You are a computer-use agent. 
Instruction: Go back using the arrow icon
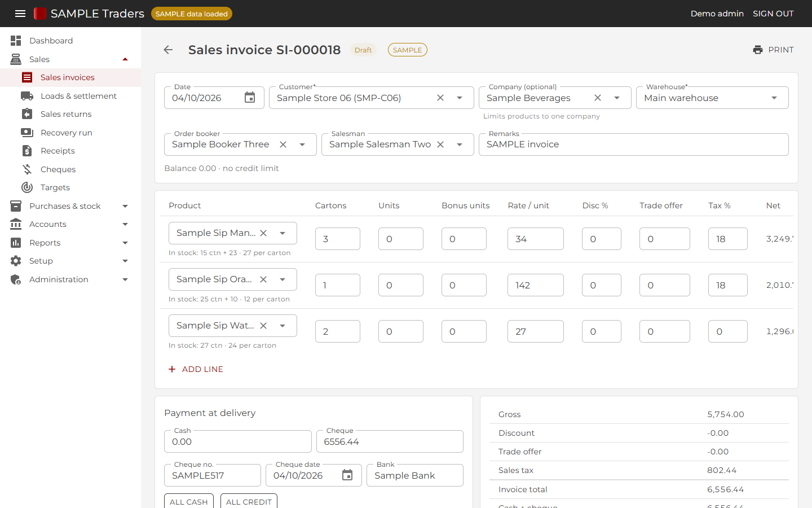pyautogui.click(x=168, y=50)
